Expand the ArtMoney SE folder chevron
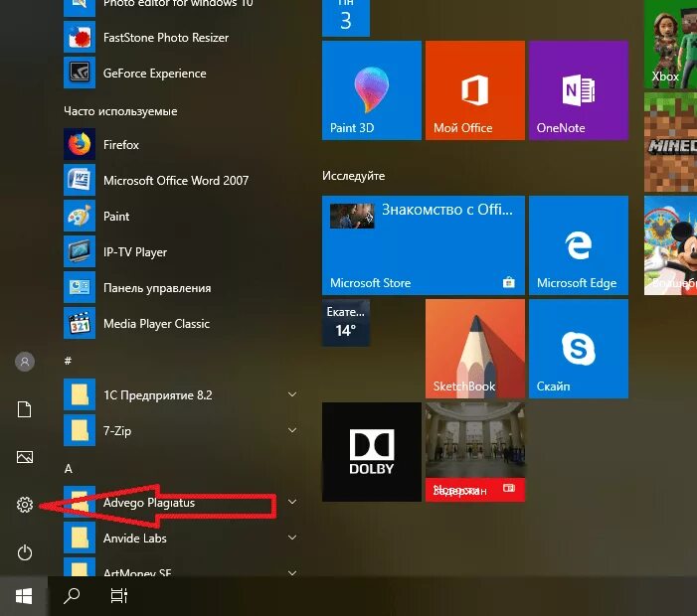 click(292, 572)
